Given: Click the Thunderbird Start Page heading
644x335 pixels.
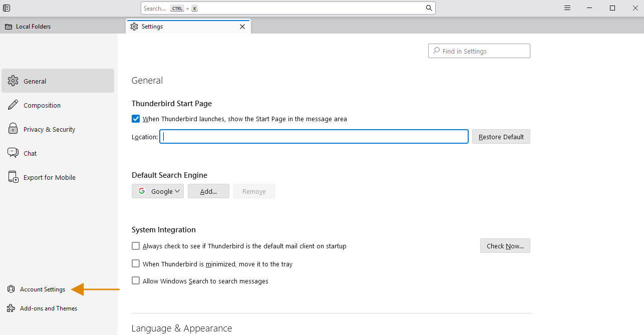Looking at the screenshot, I should [172, 104].
